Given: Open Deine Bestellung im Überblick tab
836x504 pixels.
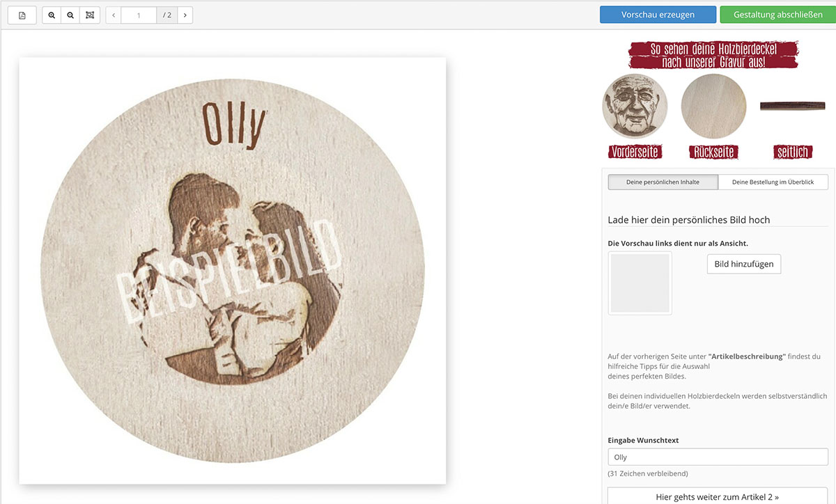Looking at the screenshot, I should click(773, 182).
